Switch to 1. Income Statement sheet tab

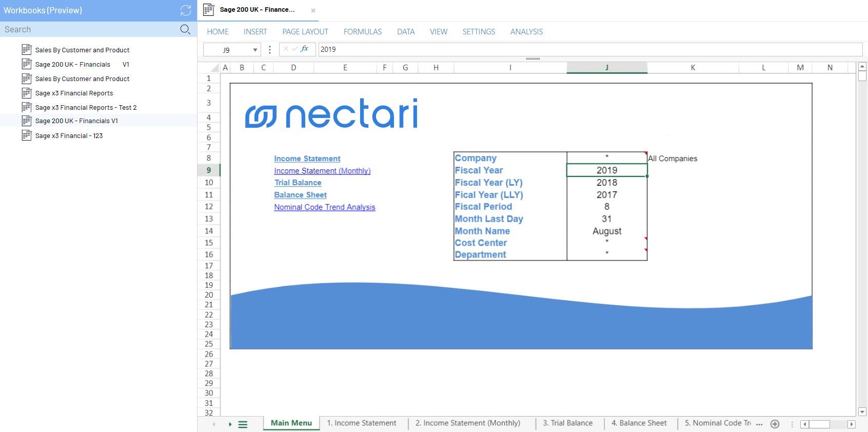[362, 423]
